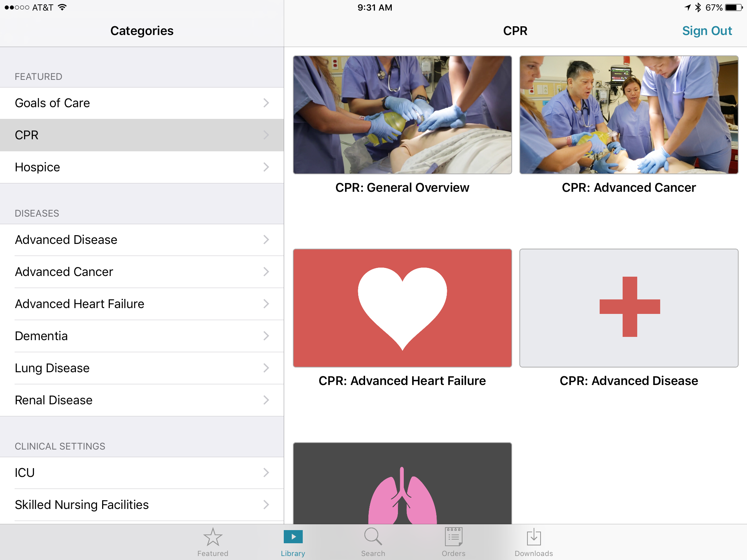Viewport: 747px width, 560px height.
Task: Play the CPR: Advanced Cancer video thumbnail
Action: click(629, 115)
